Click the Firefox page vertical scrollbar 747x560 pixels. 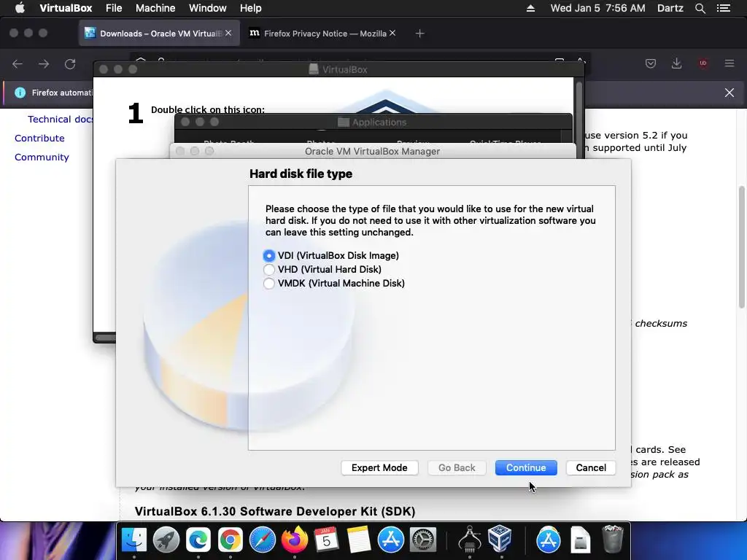741,248
